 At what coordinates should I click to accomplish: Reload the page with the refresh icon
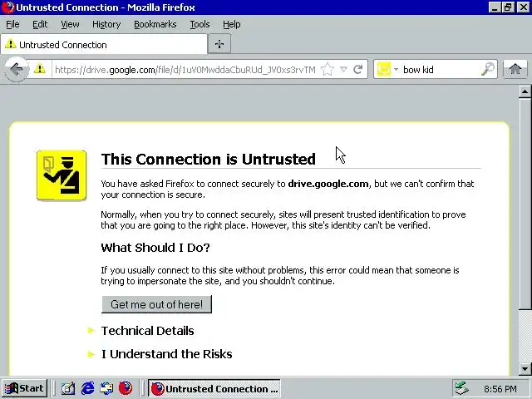click(357, 70)
